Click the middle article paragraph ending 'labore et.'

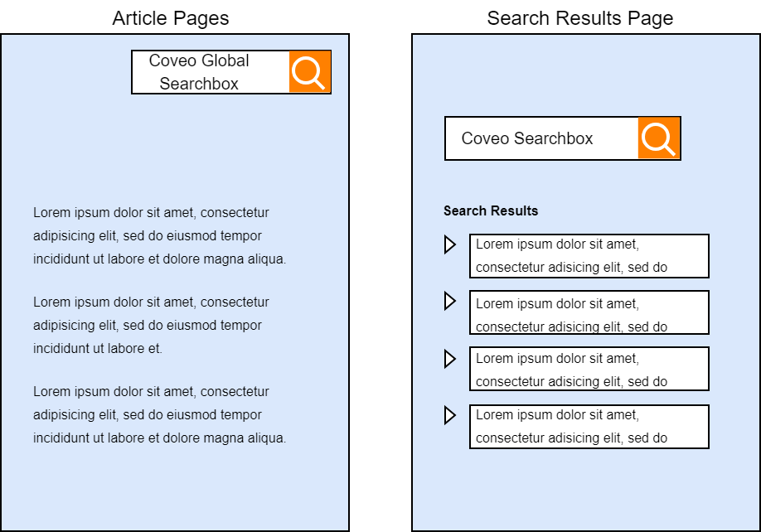[x=151, y=325]
